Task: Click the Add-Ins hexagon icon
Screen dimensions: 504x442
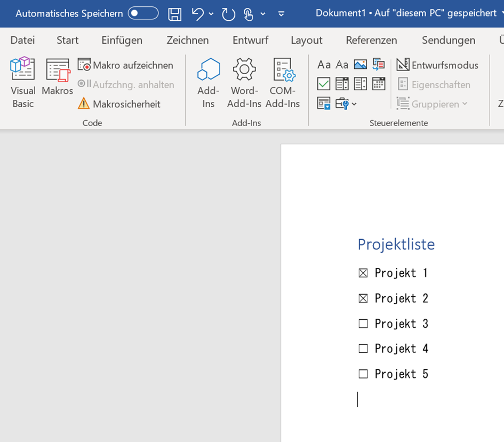Action: [x=209, y=83]
